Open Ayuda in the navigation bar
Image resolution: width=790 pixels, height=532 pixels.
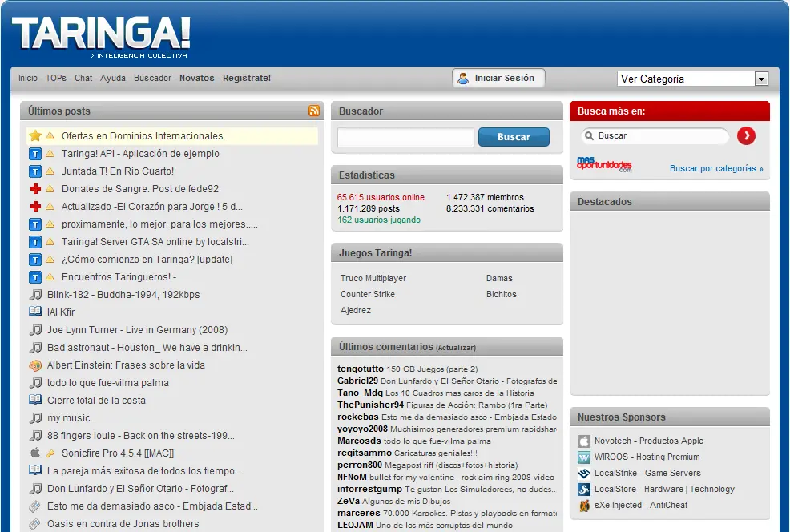point(113,78)
